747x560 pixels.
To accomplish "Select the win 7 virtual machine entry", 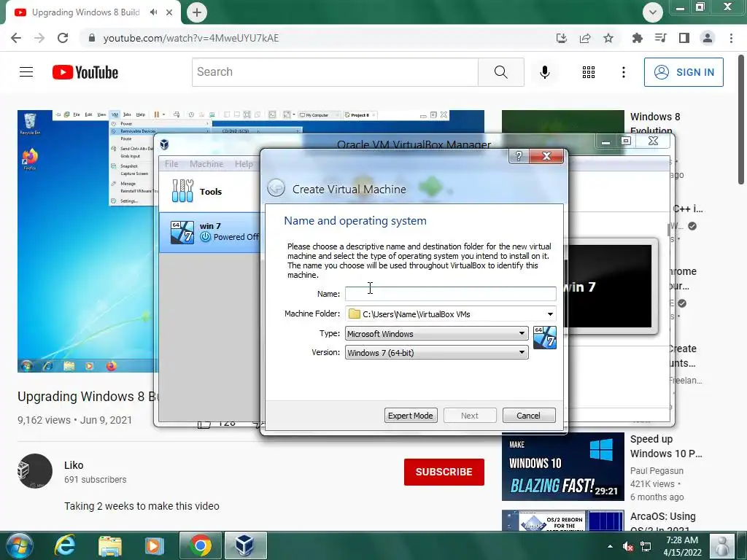I will (209, 232).
